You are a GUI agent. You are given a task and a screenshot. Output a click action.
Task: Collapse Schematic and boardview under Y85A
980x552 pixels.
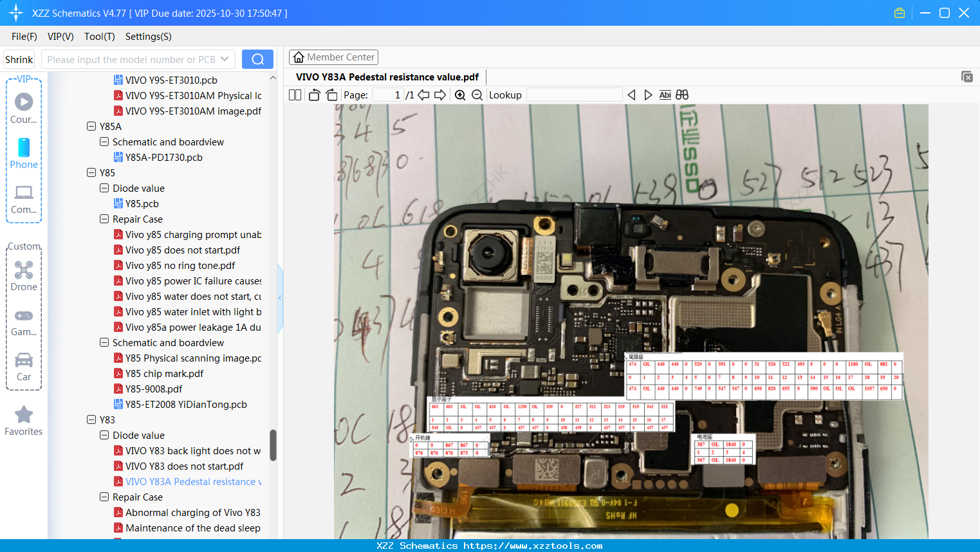click(x=104, y=142)
